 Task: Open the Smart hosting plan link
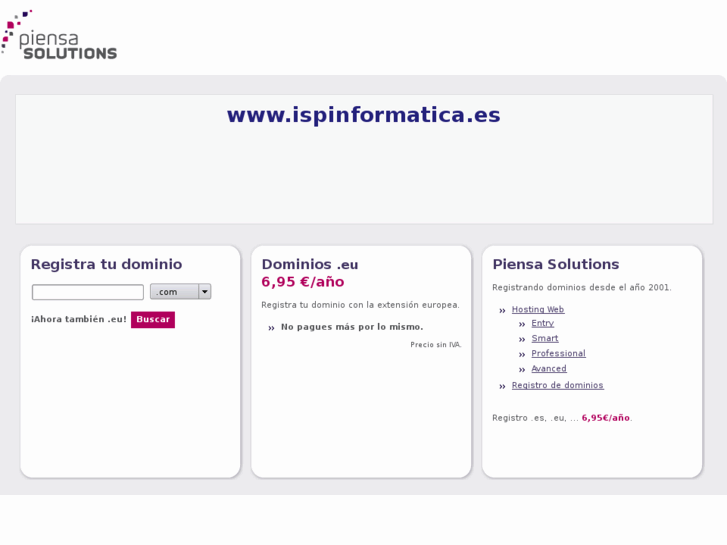[x=545, y=338]
